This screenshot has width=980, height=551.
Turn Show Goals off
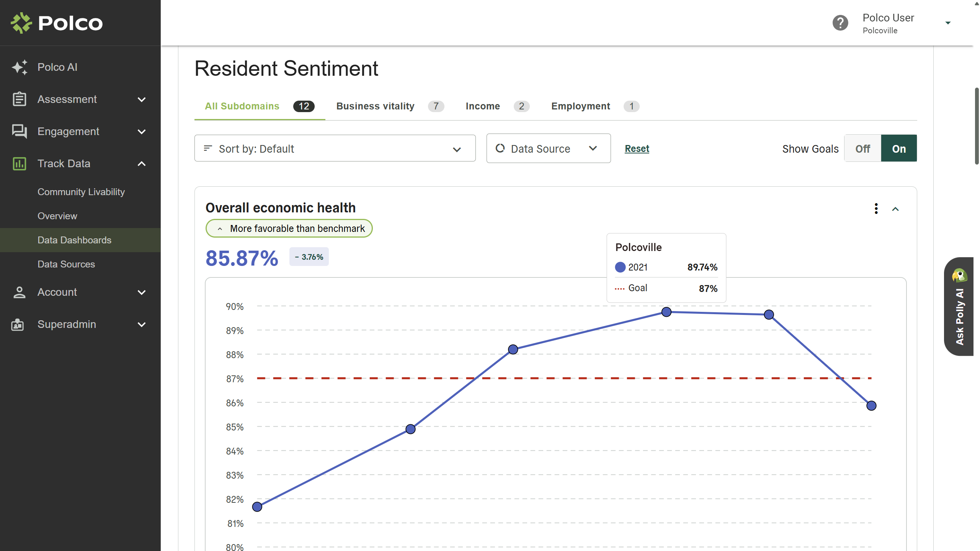point(862,148)
